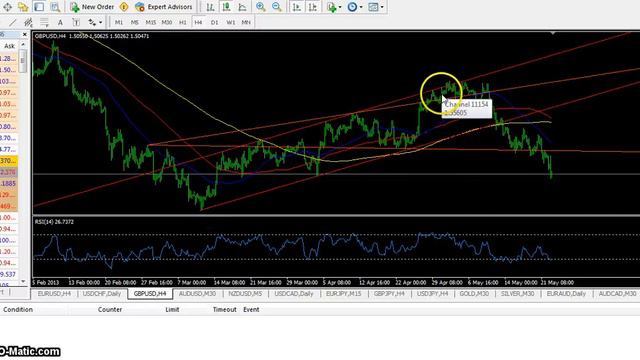The width and height of the screenshot is (640, 360).
Task: Click the arrows objects tool icon
Action: [x=92, y=22]
